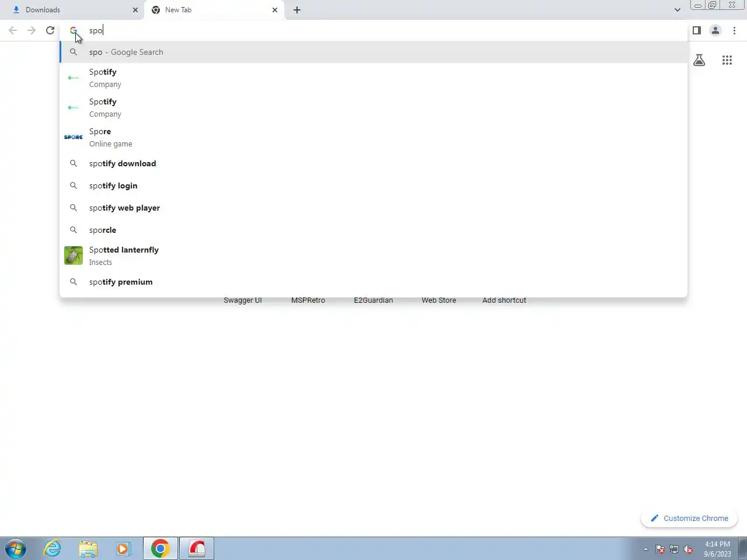
Task: Open the Swagger UI shortcut
Action: pos(243,300)
